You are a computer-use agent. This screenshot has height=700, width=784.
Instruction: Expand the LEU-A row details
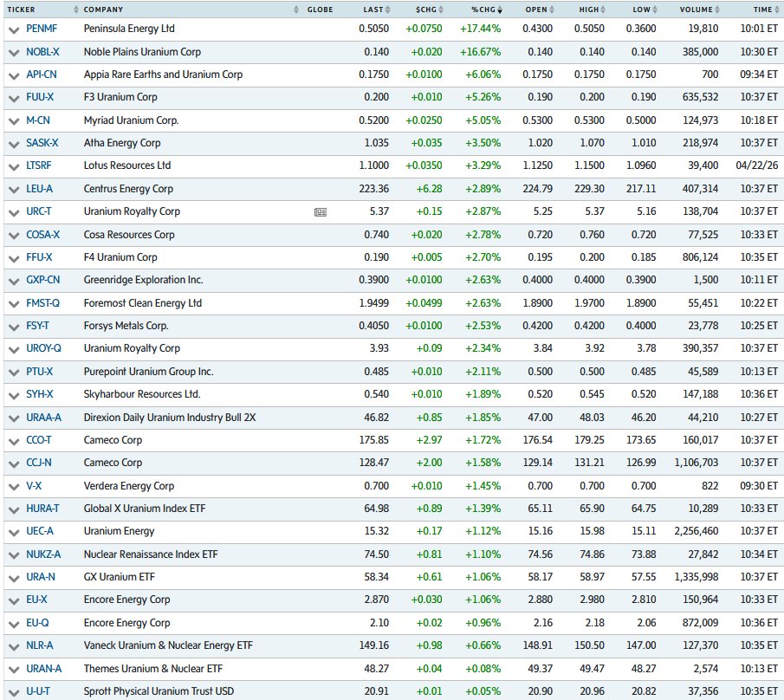14,190
